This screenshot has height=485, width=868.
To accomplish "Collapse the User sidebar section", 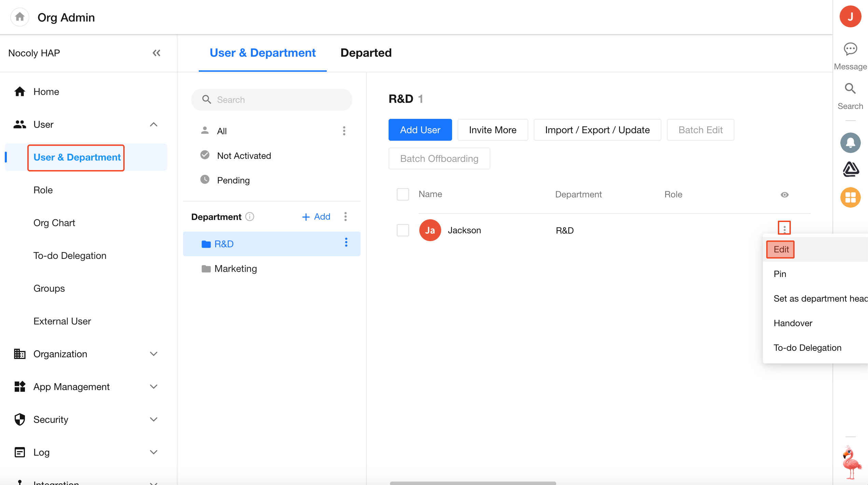I will (154, 125).
